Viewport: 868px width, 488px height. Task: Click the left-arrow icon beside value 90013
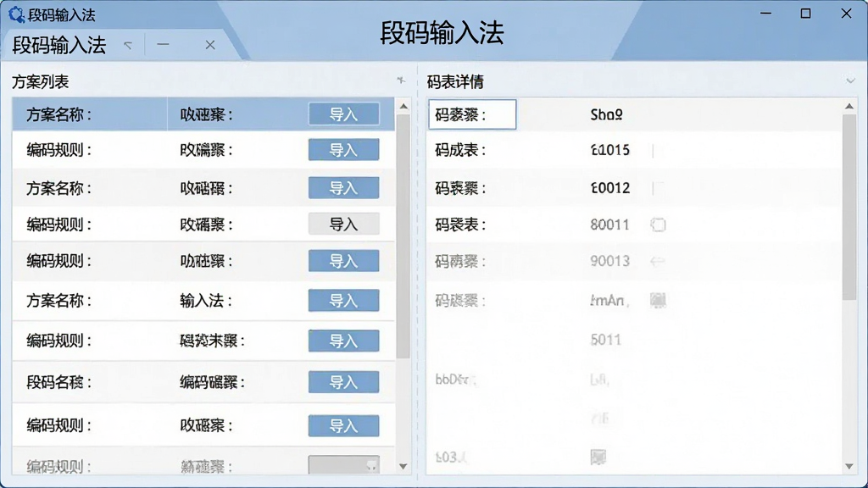658,261
